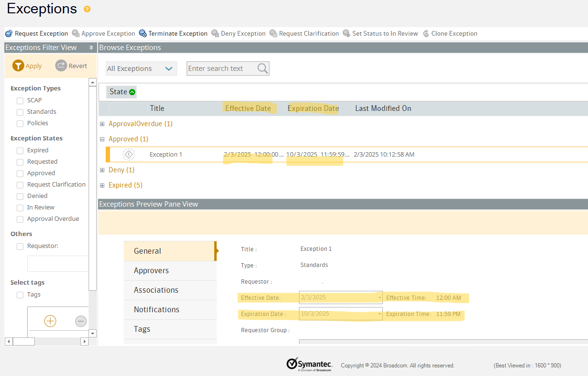The image size is (588, 376).
Task: Sort by Last Modified On column
Action: point(383,109)
